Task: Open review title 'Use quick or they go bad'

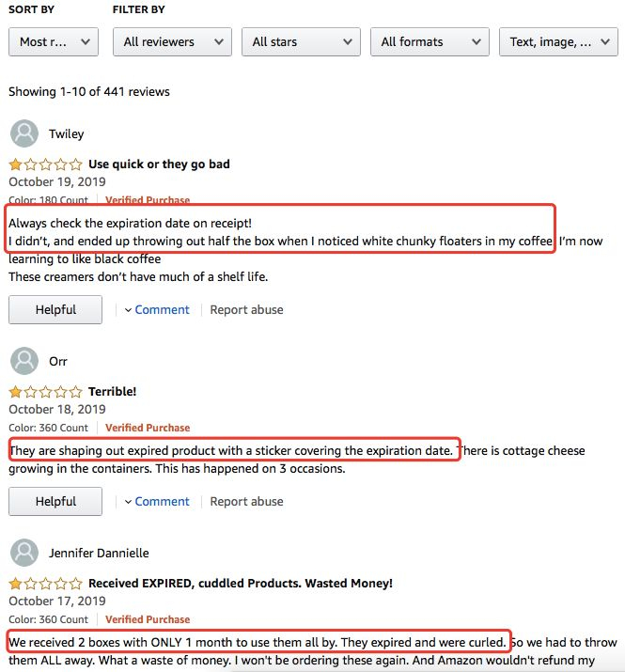Action: tap(159, 164)
